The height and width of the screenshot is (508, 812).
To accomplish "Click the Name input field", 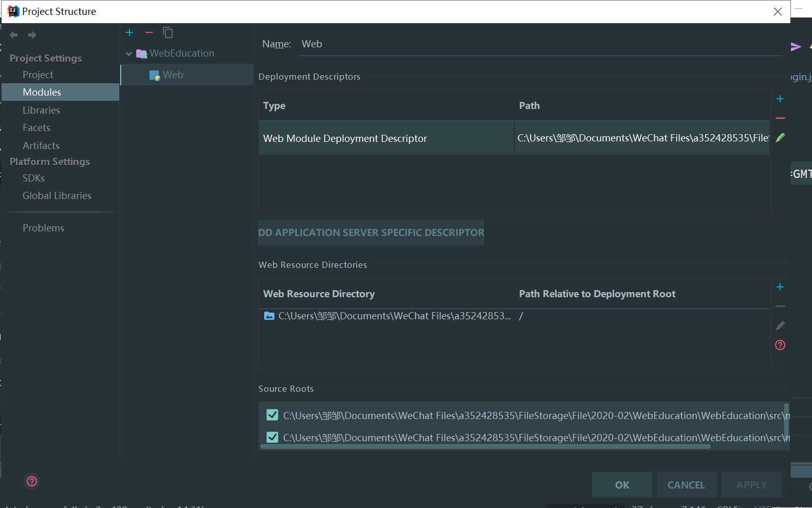I will pos(541,44).
